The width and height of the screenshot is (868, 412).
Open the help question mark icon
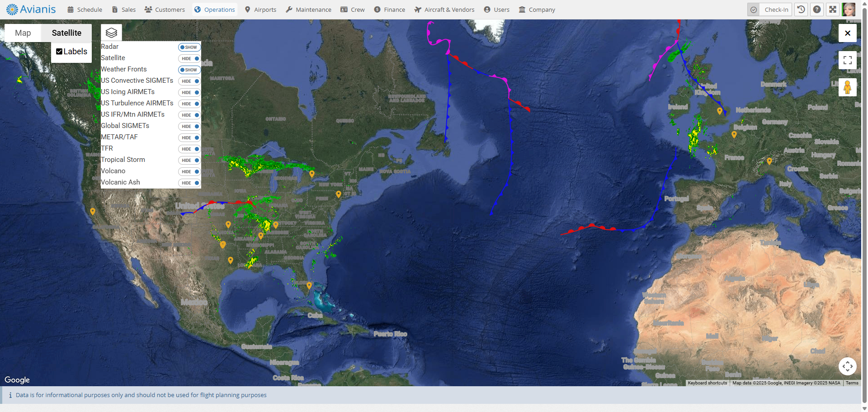[817, 9]
